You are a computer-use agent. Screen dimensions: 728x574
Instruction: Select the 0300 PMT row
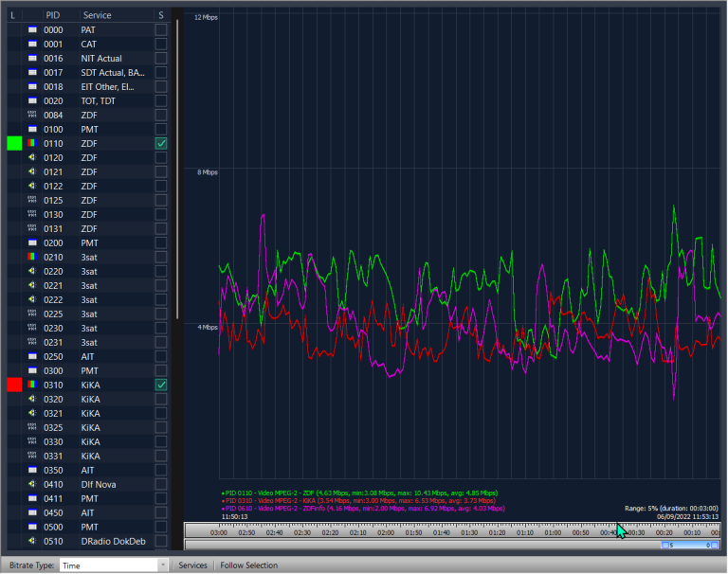coord(88,370)
